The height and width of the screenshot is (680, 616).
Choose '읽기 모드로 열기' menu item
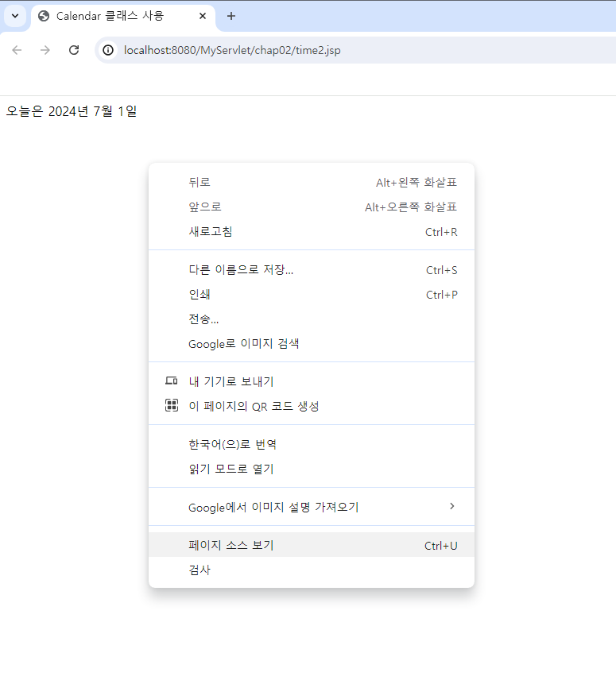tap(312, 469)
